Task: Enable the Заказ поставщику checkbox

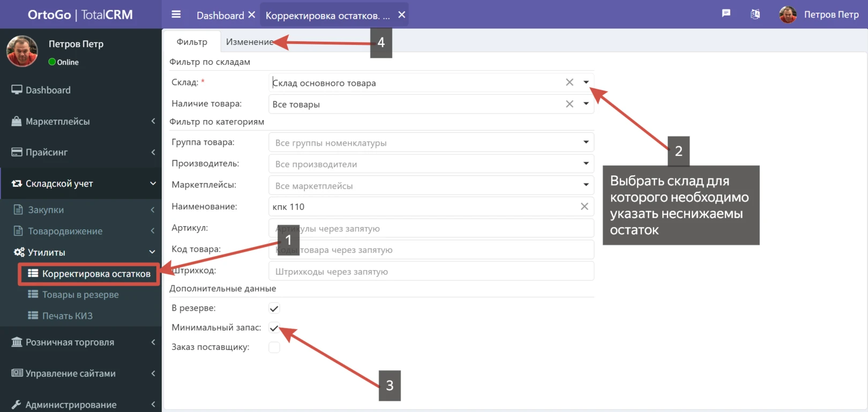Action: 274,348
